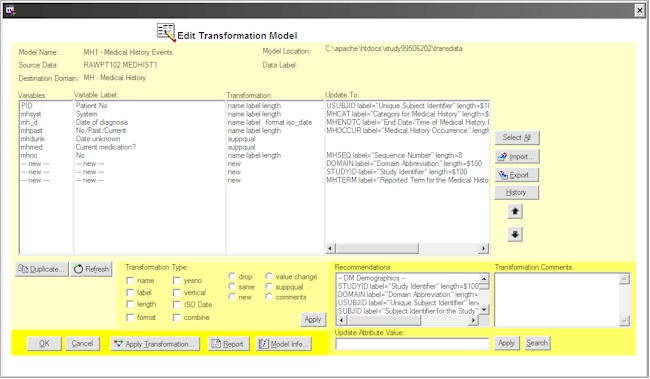Screen dimensions: 650x379
Task: Click inside the Transformation Comments box
Action: point(558,299)
